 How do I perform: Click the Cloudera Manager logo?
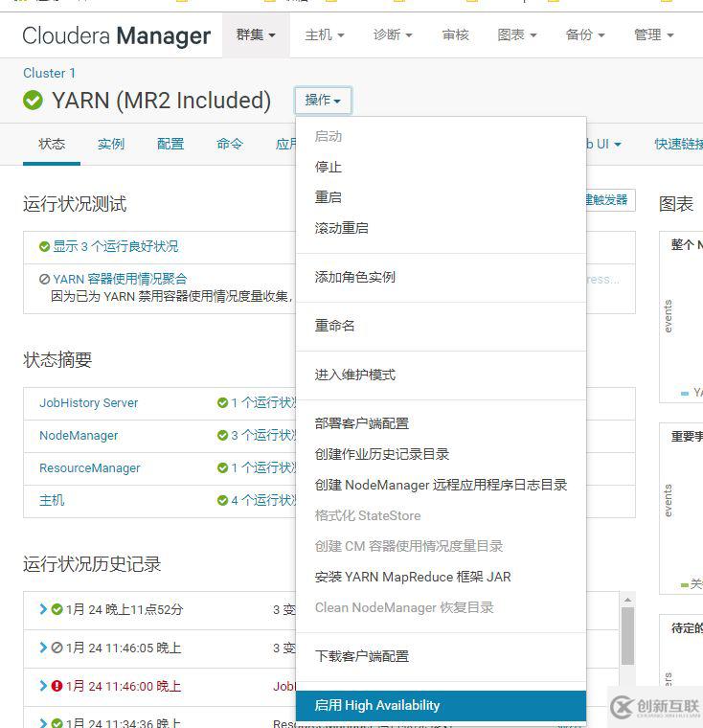click(117, 35)
